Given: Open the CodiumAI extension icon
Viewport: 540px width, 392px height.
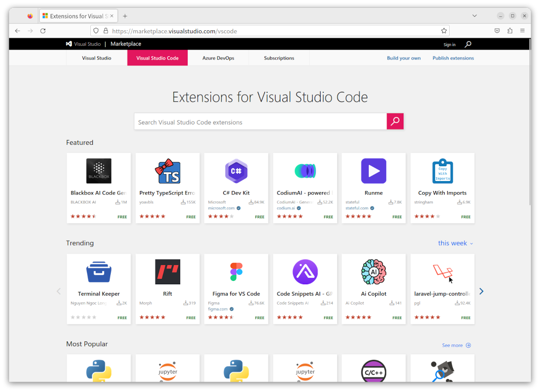Looking at the screenshot, I should click(x=305, y=171).
